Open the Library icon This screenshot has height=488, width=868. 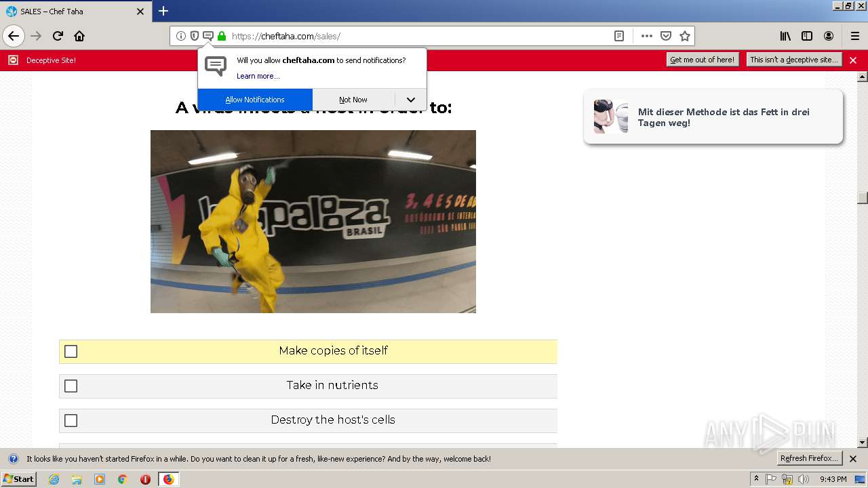(785, 36)
